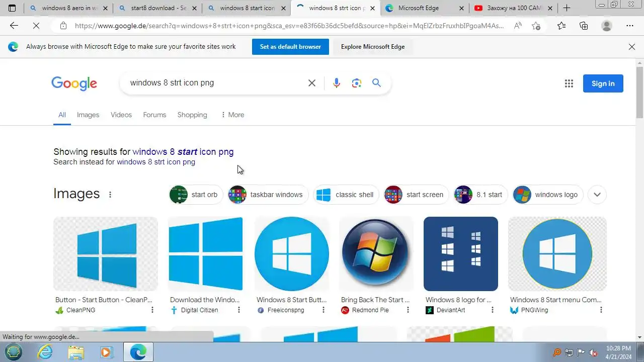Screen dimensions: 644x362
Task: Open a new tab
Action: click(567, 8)
